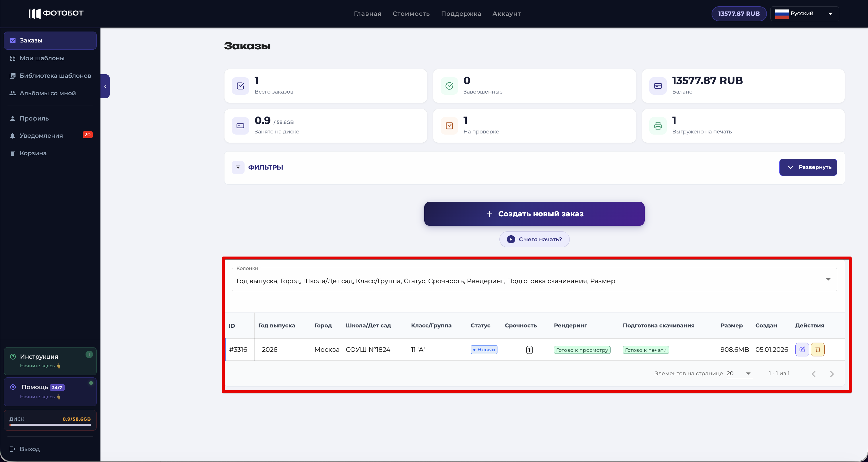The width and height of the screenshot is (868, 462).
Task: Open Уведомления in the sidebar
Action: tap(50, 135)
